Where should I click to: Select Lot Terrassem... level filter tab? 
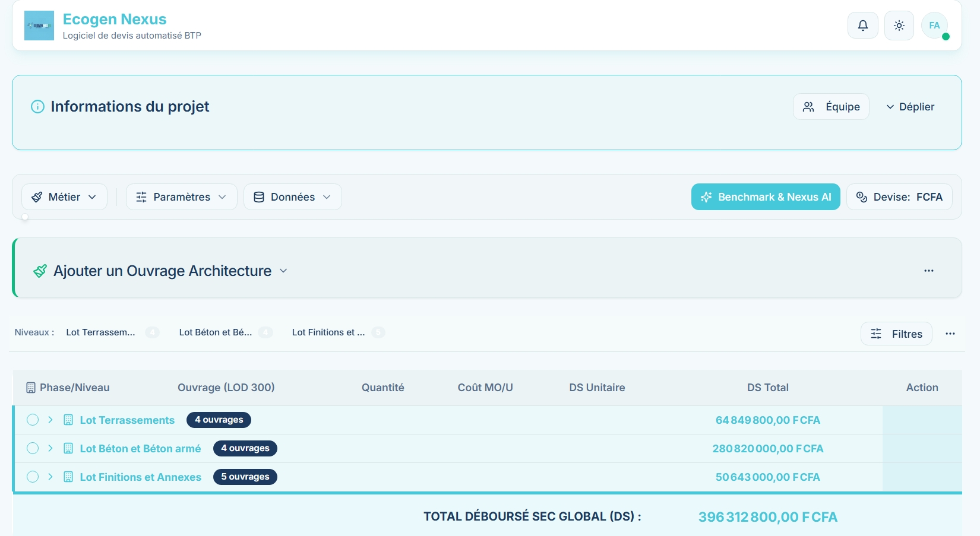100,332
